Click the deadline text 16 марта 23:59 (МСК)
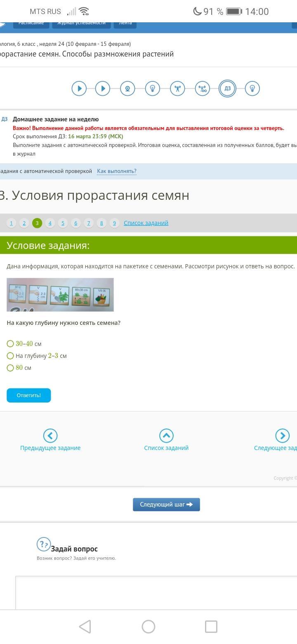Image resolution: width=297 pixels, height=644 pixels. tap(96, 136)
